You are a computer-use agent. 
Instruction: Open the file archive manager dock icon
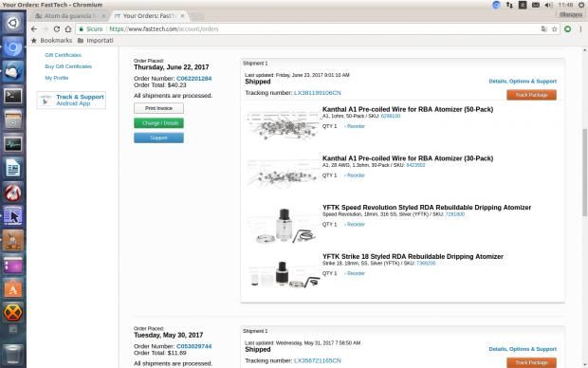tap(12, 120)
